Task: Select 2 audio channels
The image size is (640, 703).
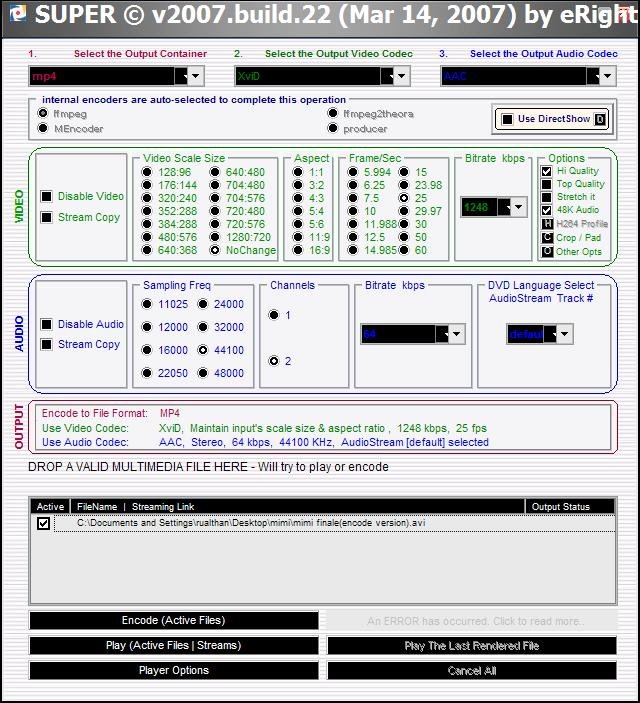Action: click(274, 361)
